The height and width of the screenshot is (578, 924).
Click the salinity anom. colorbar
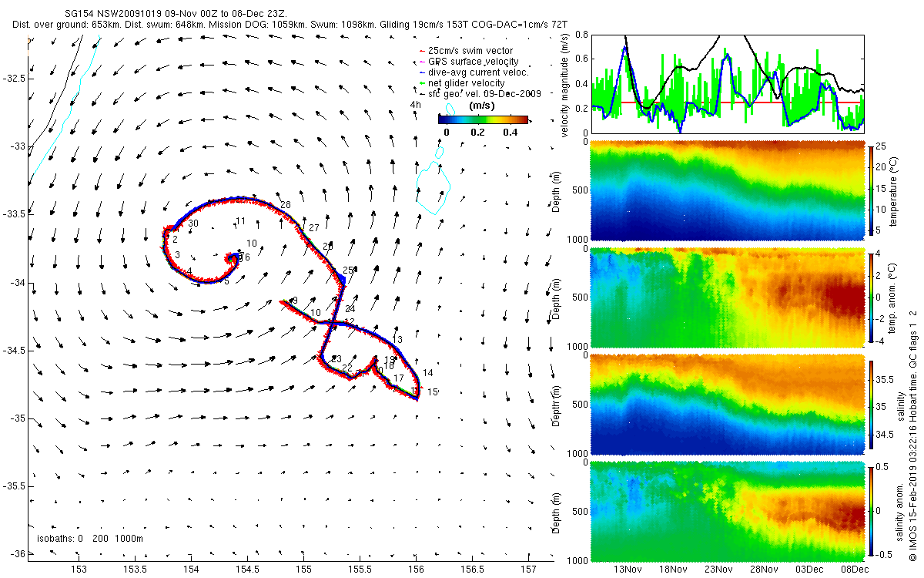coord(871,510)
